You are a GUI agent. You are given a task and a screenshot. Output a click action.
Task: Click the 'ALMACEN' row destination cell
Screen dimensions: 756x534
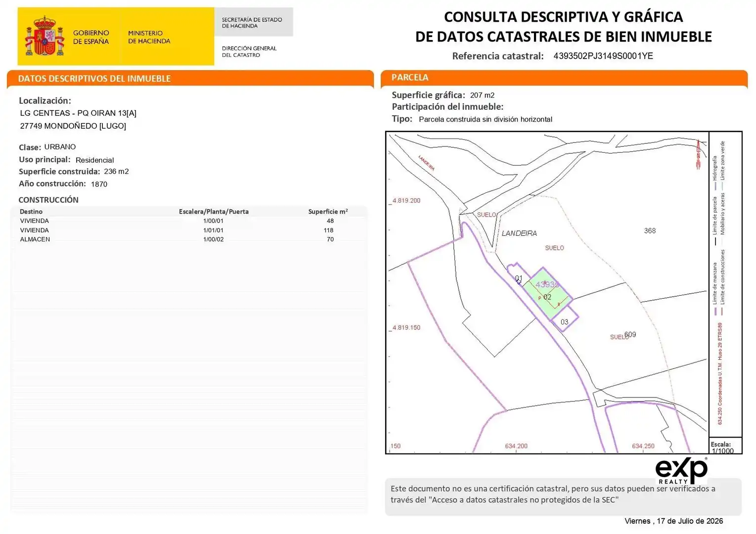[35, 239]
